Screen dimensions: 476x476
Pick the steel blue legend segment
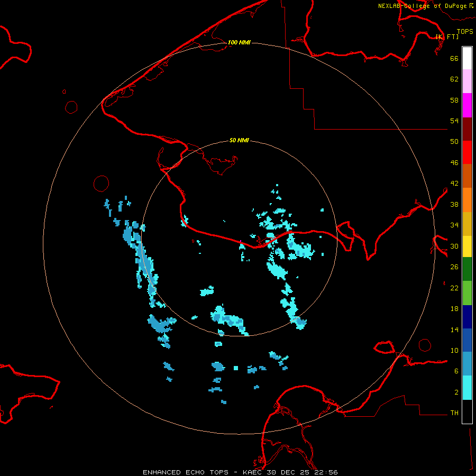467,364
